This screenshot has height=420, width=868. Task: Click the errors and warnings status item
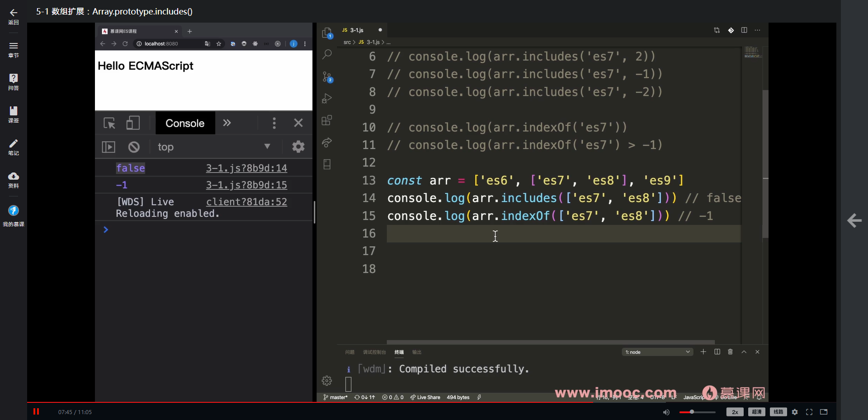[x=392, y=397]
